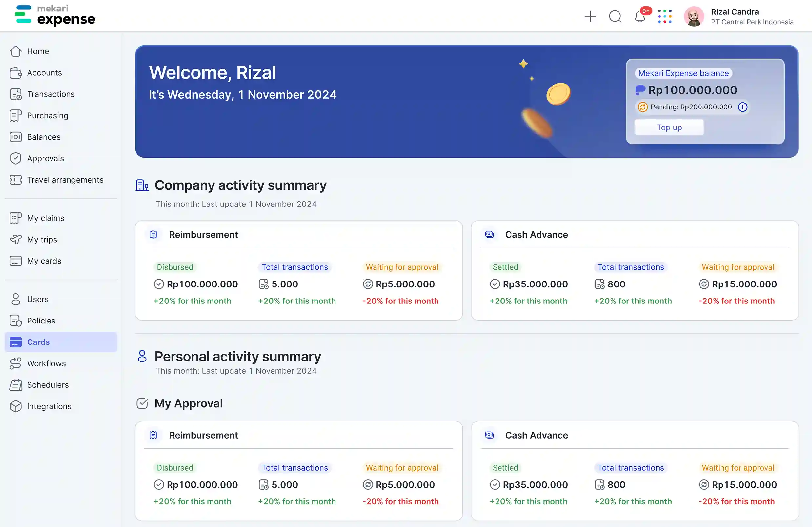Click the plus icon to create new entry
The height and width of the screenshot is (527, 812).
[590, 16]
